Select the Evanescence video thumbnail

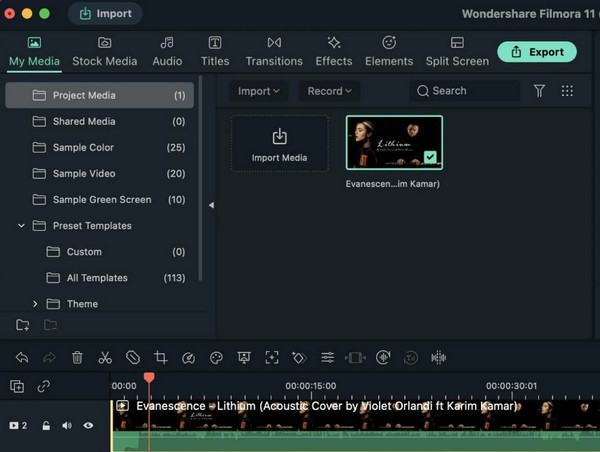(394, 142)
